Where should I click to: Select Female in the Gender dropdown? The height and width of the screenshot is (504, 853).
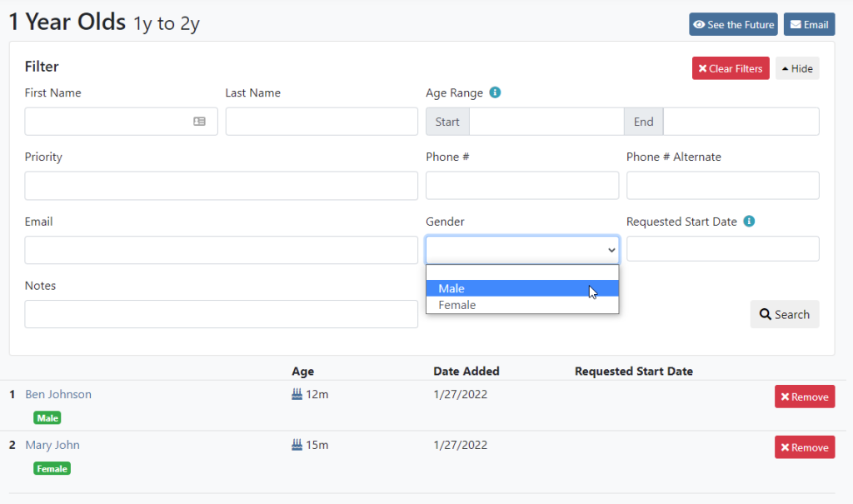click(x=522, y=305)
